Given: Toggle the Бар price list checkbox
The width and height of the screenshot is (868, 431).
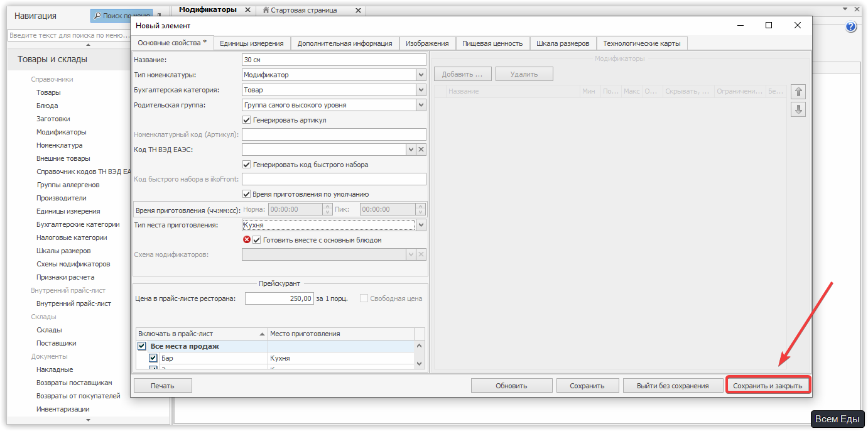Looking at the screenshot, I should [153, 358].
